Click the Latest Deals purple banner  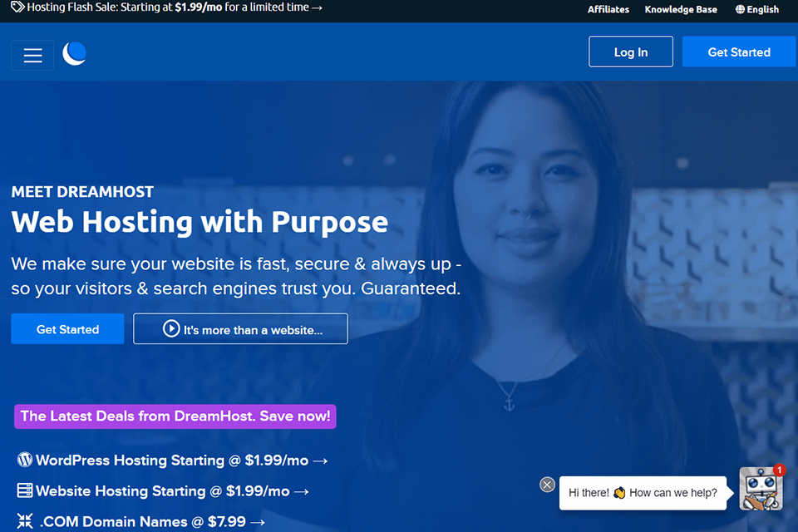click(175, 416)
